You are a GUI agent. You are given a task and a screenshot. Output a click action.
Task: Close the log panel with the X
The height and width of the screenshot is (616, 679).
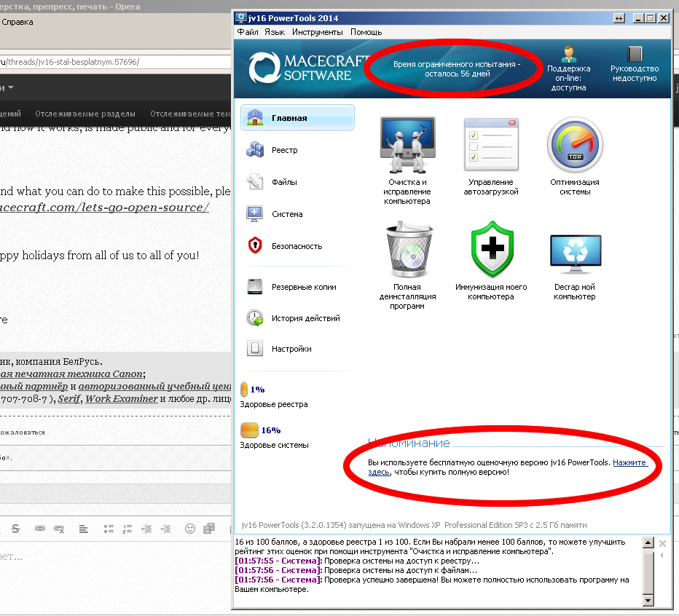point(662,543)
